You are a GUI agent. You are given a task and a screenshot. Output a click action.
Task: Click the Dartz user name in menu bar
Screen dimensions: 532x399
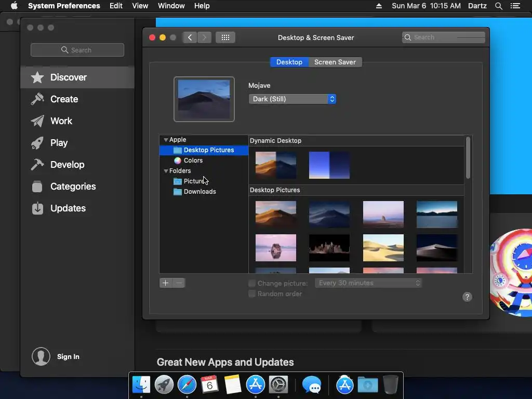[477, 6]
